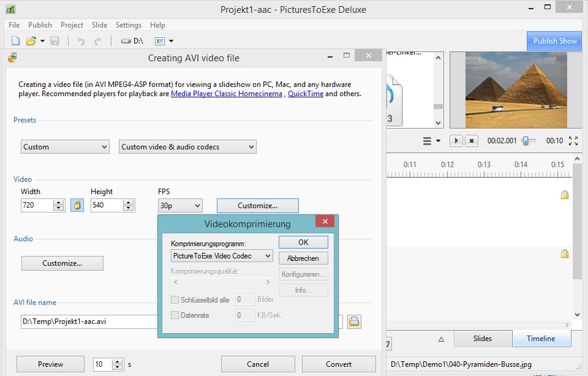The height and width of the screenshot is (376, 588).
Task: Click the Video Customize button
Action: pos(258,205)
